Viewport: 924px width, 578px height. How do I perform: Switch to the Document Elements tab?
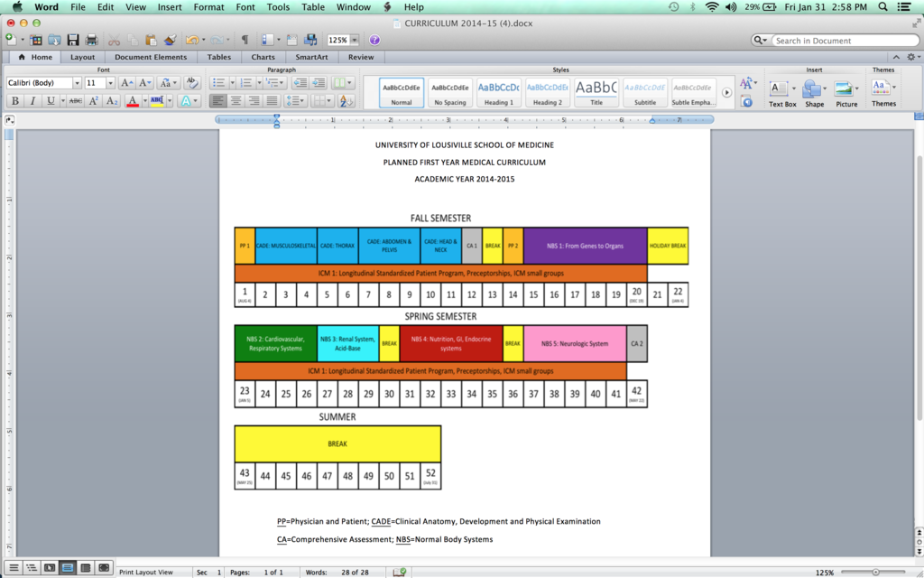[x=151, y=57]
